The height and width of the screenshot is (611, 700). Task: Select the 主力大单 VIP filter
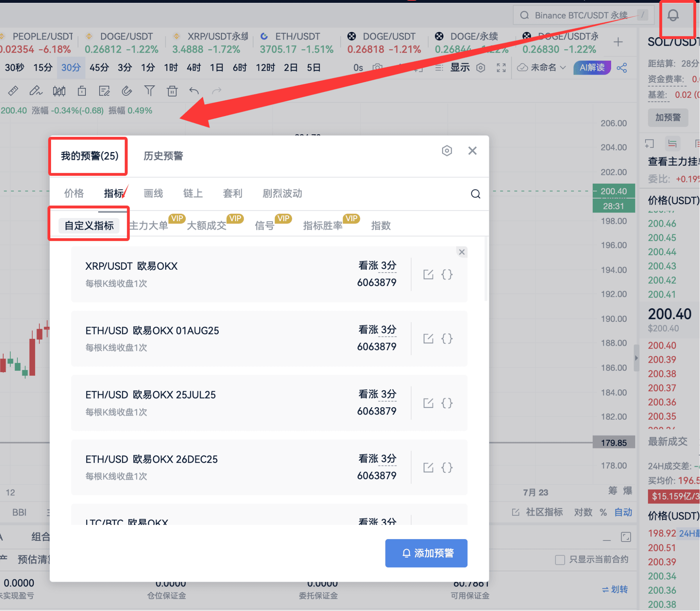tap(149, 226)
